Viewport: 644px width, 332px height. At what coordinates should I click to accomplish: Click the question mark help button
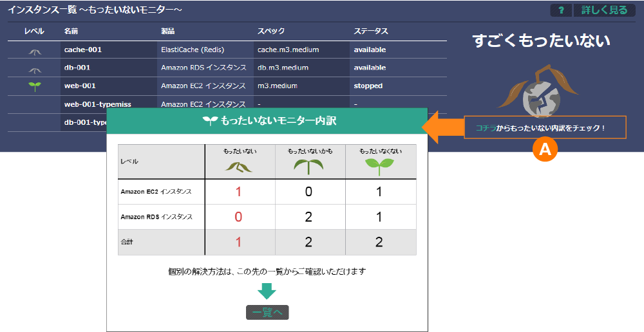click(x=561, y=10)
